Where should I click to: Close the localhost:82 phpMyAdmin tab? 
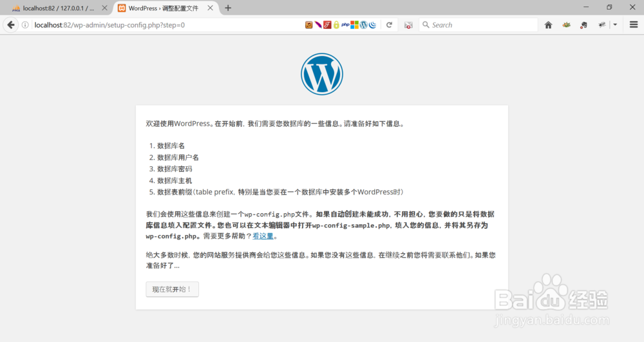click(x=105, y=8)
